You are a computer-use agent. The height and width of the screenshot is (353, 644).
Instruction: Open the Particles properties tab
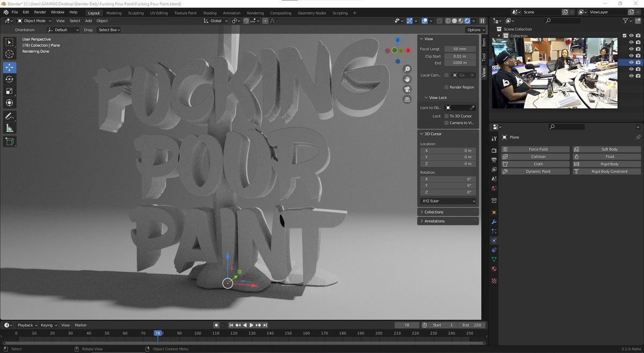tap(494, 231)
